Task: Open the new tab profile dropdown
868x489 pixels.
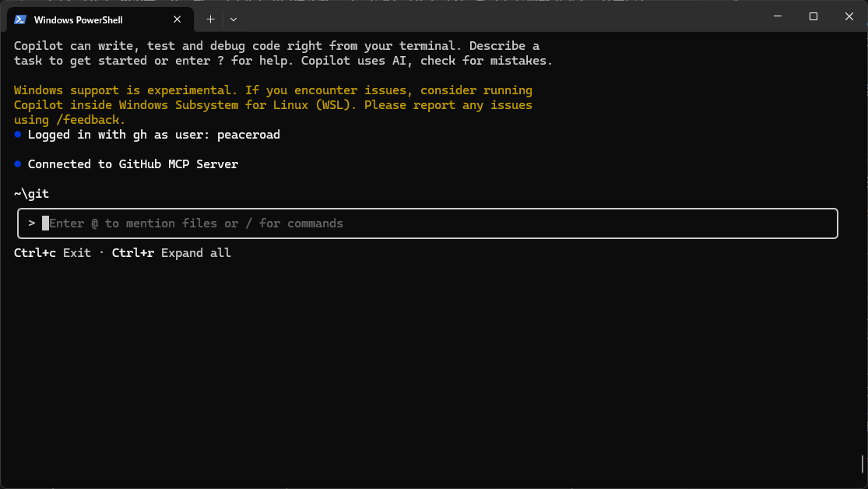Action: coord(234,19)
